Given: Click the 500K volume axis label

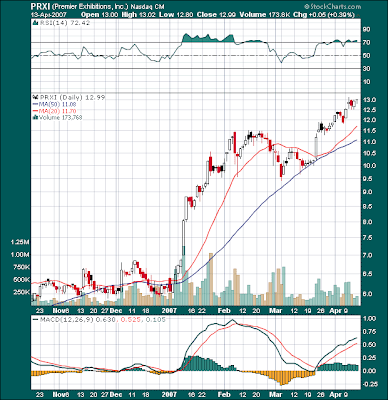Looking at the screenshot, I should pos(22,280).
